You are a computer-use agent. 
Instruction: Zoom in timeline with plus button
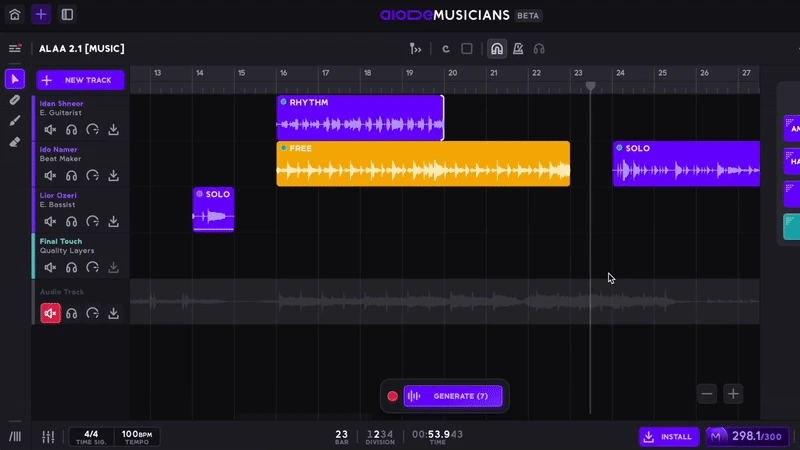[733, 394]
